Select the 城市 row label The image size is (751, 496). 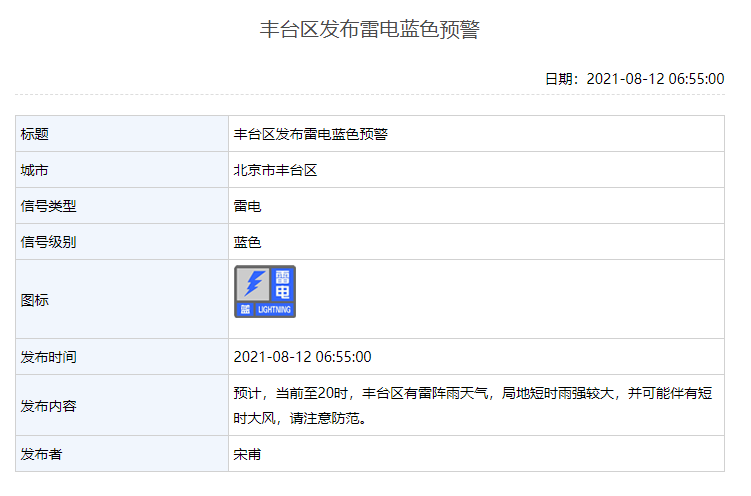pos(35,170)
